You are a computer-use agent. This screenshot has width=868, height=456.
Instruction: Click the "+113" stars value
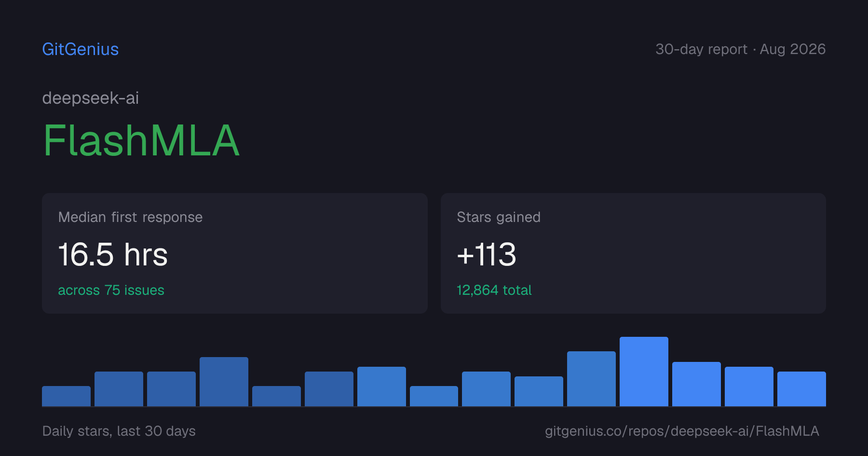pyautogui.click(x=487, y=254)
